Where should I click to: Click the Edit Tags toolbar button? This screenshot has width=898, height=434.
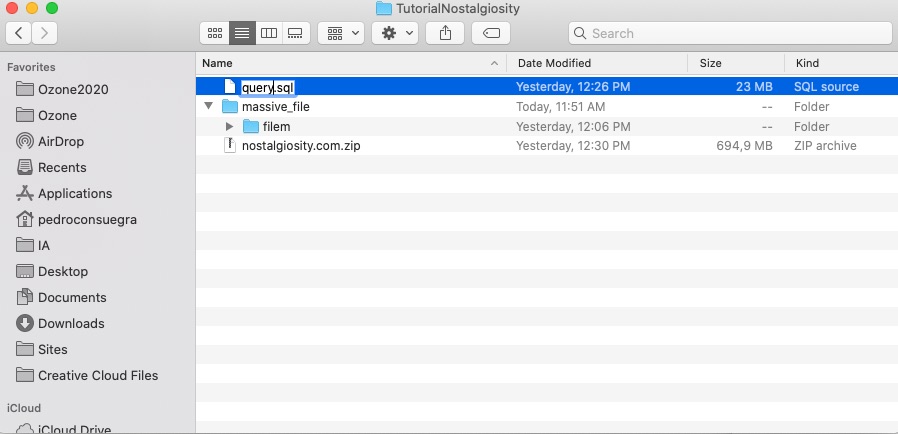coord(490,33)
